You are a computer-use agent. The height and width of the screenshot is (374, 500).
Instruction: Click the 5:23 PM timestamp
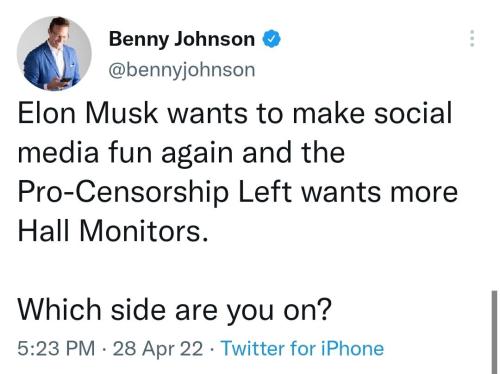56,349
